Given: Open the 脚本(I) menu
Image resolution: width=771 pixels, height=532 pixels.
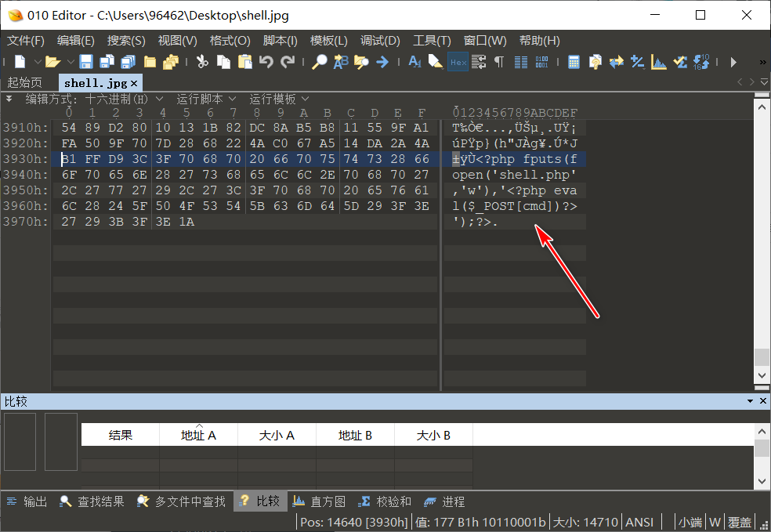Looking at the screenshot, I should 280,40.
